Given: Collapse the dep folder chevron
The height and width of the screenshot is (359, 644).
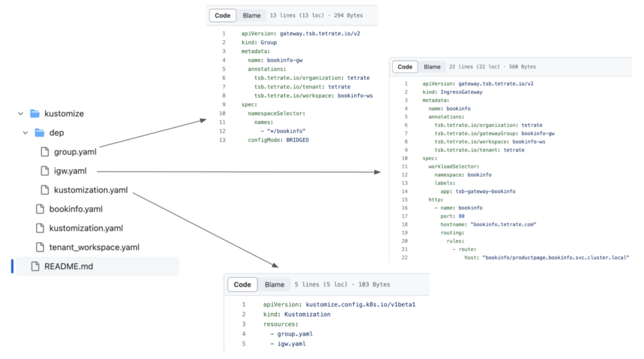Looking at the screenshot, I should point(26,133).
